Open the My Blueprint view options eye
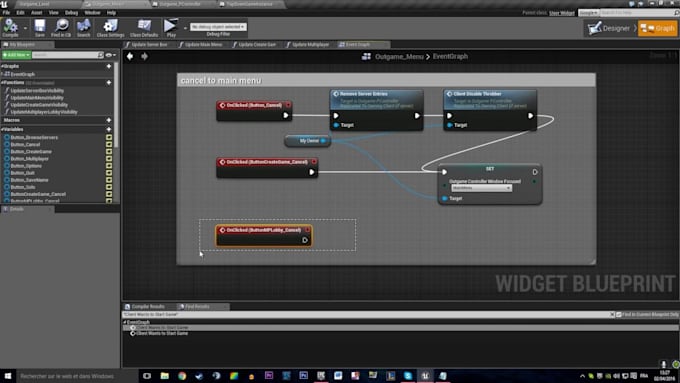The width and height of the screenshot is (680, 383). coord(110,55)
